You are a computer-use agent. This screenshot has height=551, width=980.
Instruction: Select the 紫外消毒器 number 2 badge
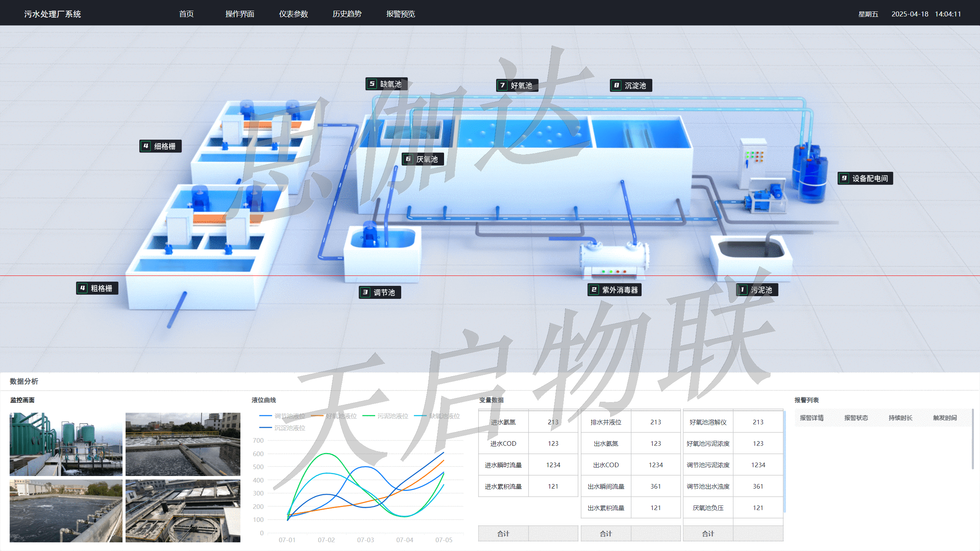(594, 289)
